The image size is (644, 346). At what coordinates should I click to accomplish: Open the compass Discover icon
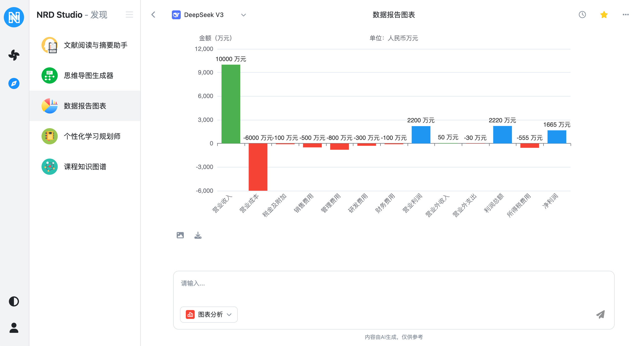(x=14, y=83)
